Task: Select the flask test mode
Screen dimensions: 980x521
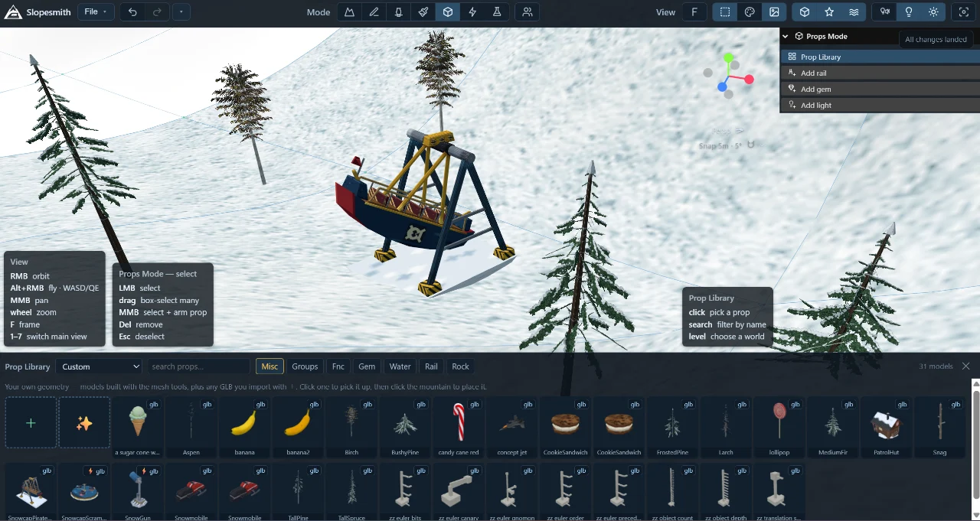Action: point(496,12)
